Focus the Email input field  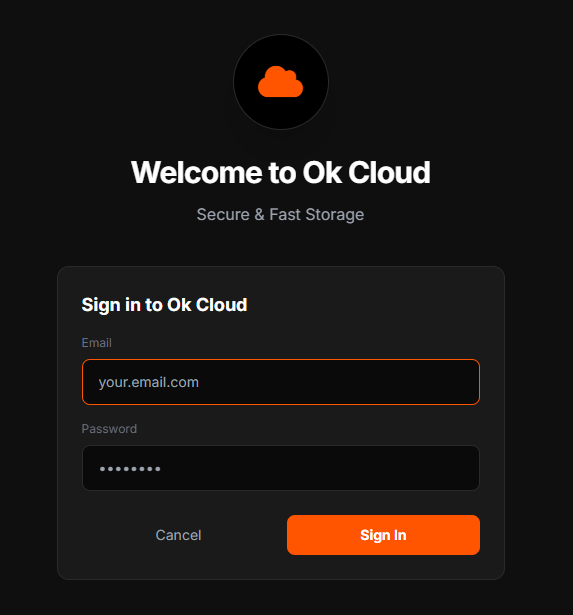(281, 382)
